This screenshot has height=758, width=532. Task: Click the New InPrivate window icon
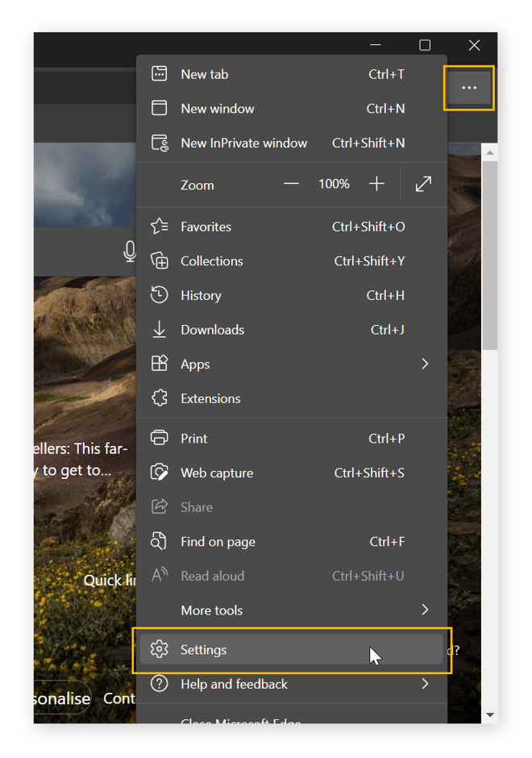[x=159, y=143]
